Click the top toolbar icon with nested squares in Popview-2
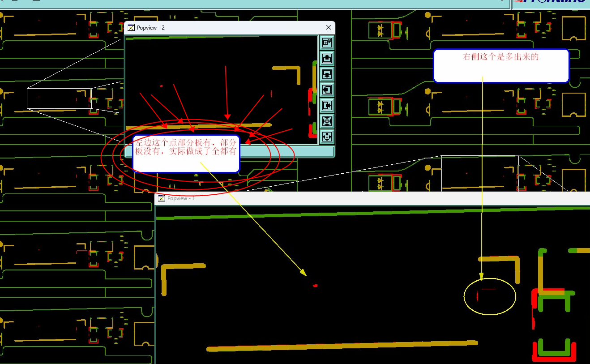Image resolution: width=590 pixels, height=364 pixels. point(327,43)
